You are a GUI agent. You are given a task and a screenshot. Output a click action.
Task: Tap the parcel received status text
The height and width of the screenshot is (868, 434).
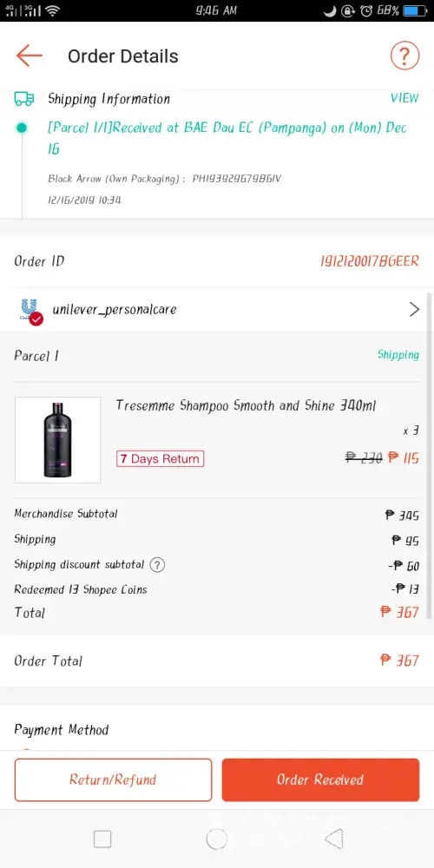[x=227, y=138]
